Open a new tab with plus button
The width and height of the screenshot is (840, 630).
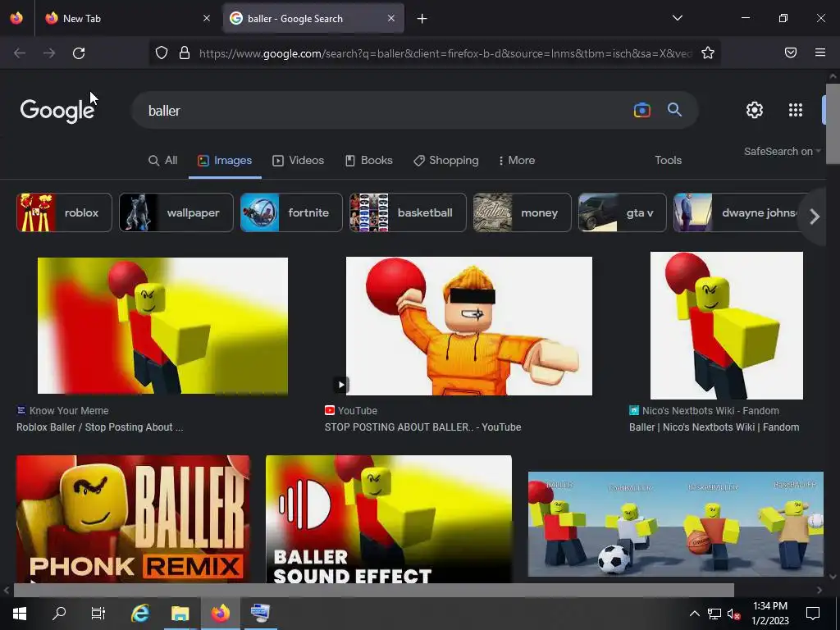pyautogui.click(x=422, y=19)
